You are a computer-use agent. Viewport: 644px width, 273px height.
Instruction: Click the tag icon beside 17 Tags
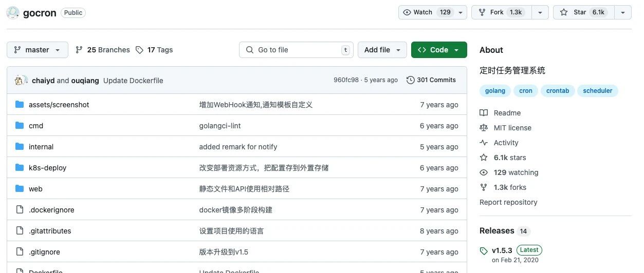(x=139, y=50)
